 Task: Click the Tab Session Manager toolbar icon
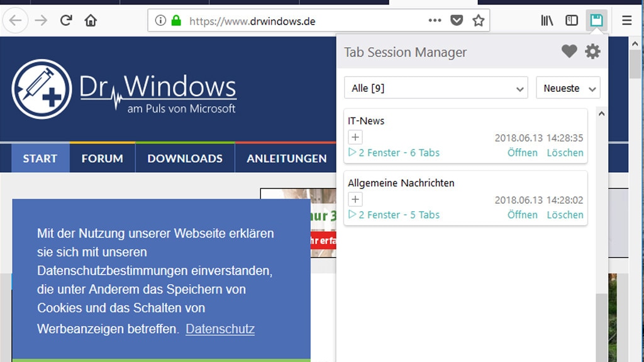pyautogui.click(x=596, y=21)
